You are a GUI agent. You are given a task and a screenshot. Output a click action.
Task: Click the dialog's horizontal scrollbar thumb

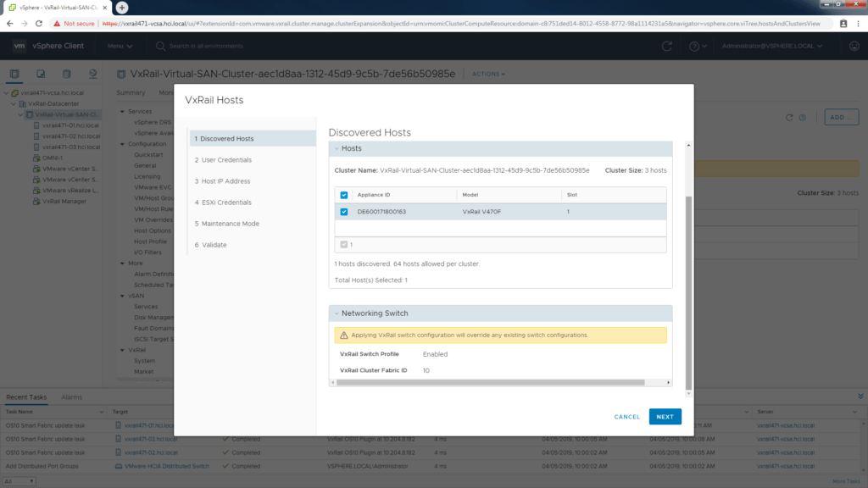click(x=491, y=382)
